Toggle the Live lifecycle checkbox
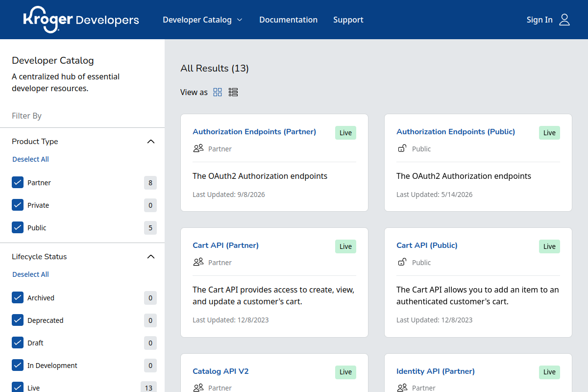Image resolution: width=588 pixels, height=392 pixels. [x=18, y=387]
